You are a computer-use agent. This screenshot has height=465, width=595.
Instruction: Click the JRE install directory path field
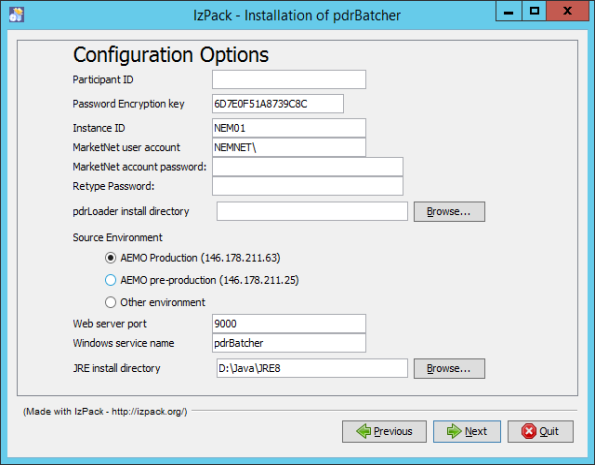point(312,368)
